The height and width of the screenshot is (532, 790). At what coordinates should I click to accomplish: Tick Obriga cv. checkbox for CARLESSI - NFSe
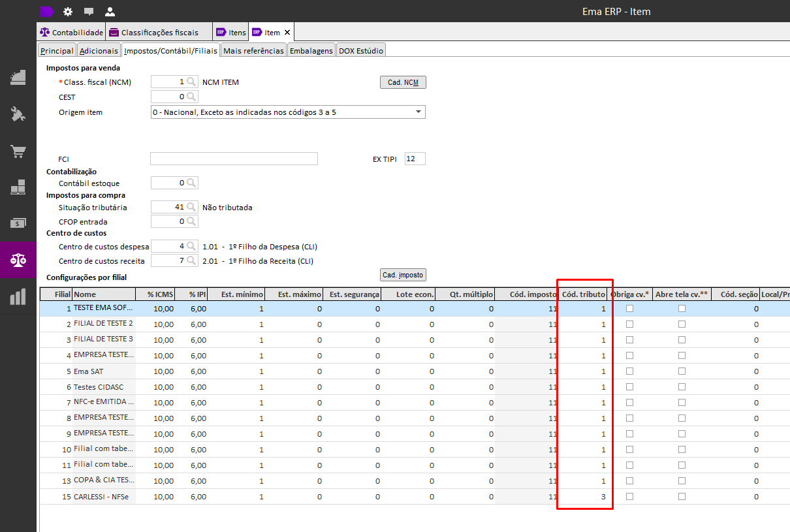[629, 496]
